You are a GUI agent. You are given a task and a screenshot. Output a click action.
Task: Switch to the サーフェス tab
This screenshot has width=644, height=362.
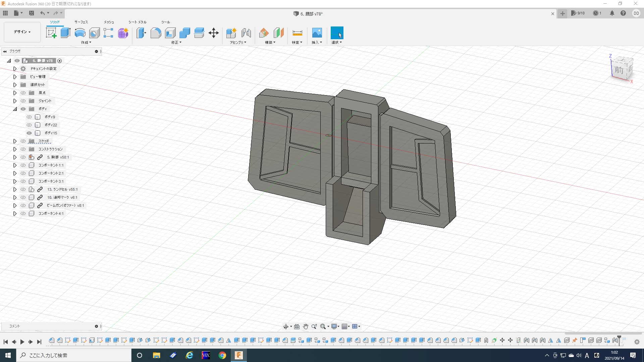pos(81,22)
